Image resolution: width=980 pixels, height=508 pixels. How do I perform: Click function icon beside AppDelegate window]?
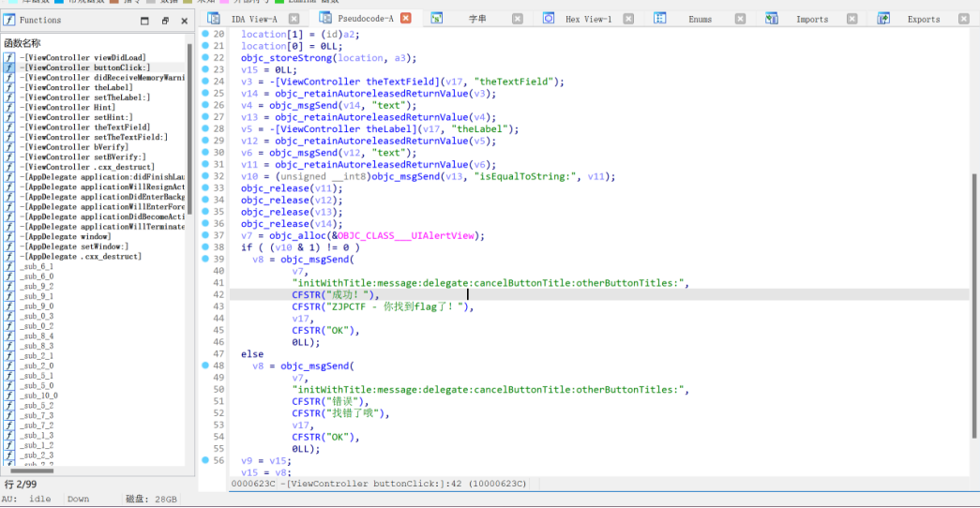coord(8,236)
